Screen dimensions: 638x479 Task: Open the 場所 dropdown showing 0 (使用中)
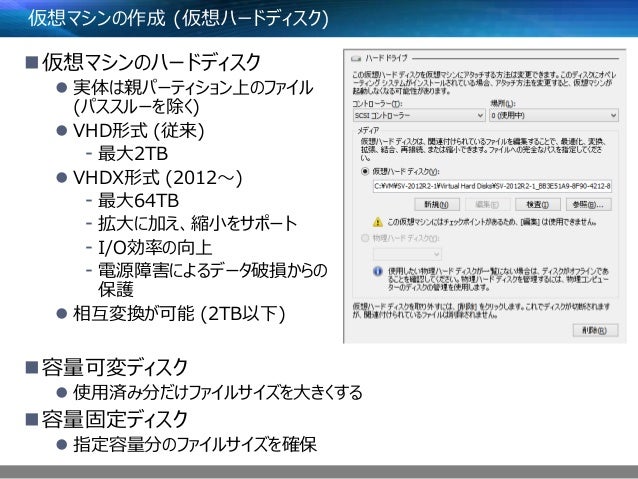[553, 116]
